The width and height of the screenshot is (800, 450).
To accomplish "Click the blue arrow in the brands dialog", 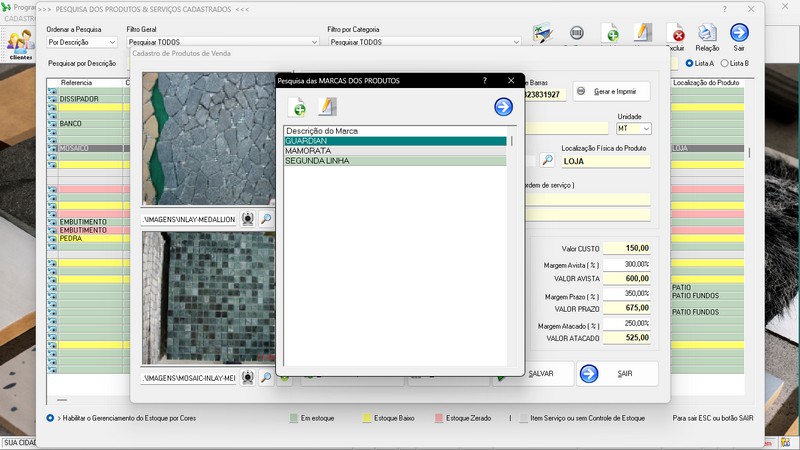I will (x=503, y=107).
